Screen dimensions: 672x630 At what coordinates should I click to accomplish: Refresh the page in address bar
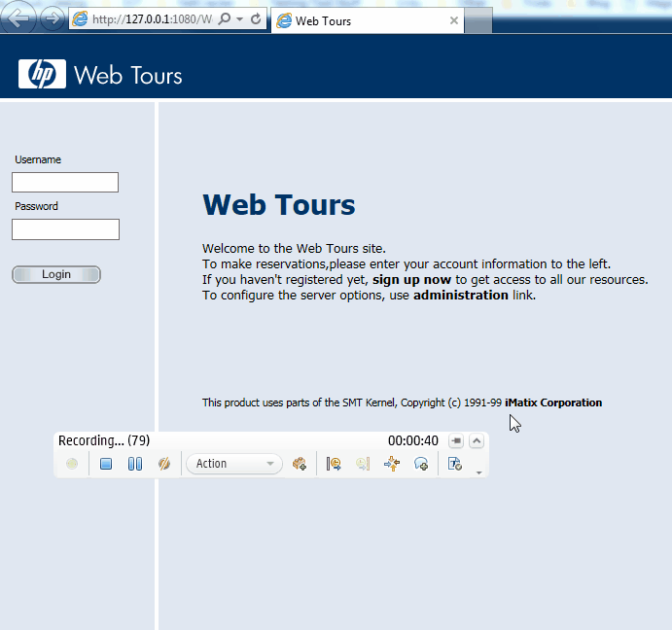pos(256,19)
